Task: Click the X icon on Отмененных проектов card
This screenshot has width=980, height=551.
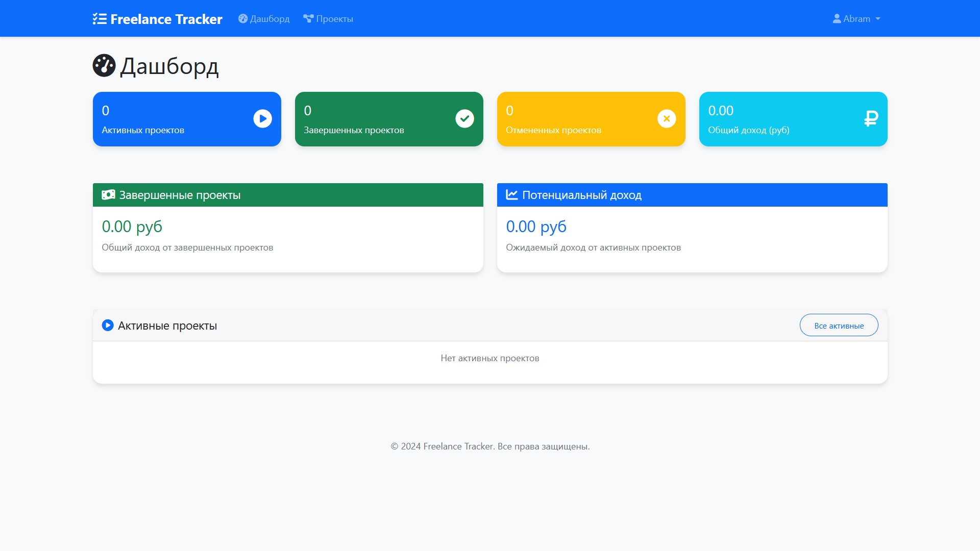Action: click(x=666, y=119)
